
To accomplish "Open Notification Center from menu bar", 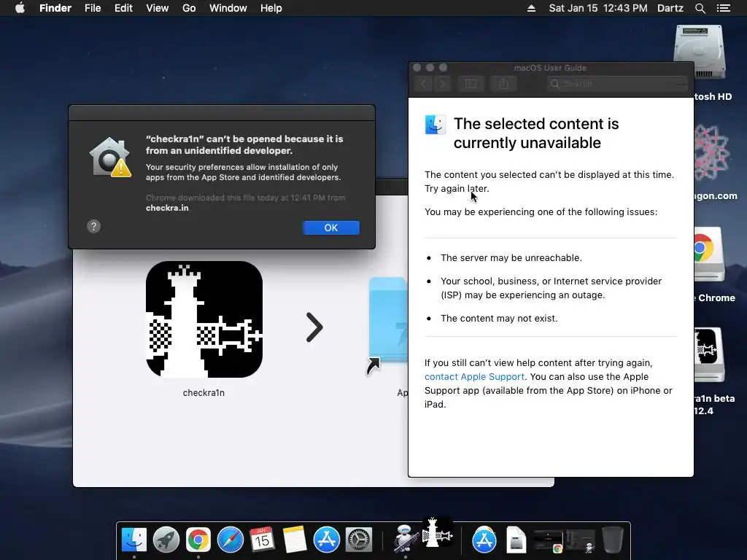I will [724, 8].
